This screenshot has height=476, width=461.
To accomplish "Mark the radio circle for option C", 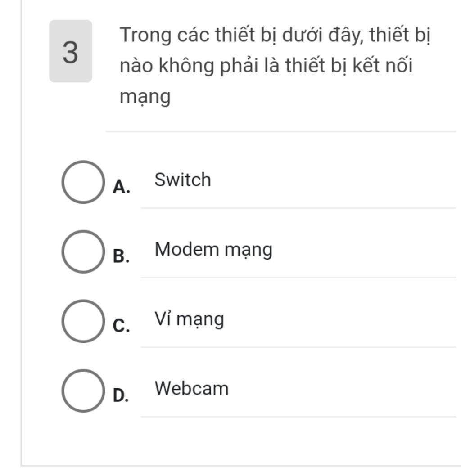I will tap(83, 321).
